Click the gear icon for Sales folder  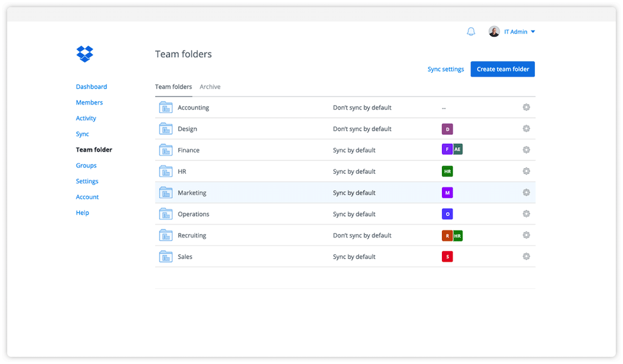(x=526, y=256)
